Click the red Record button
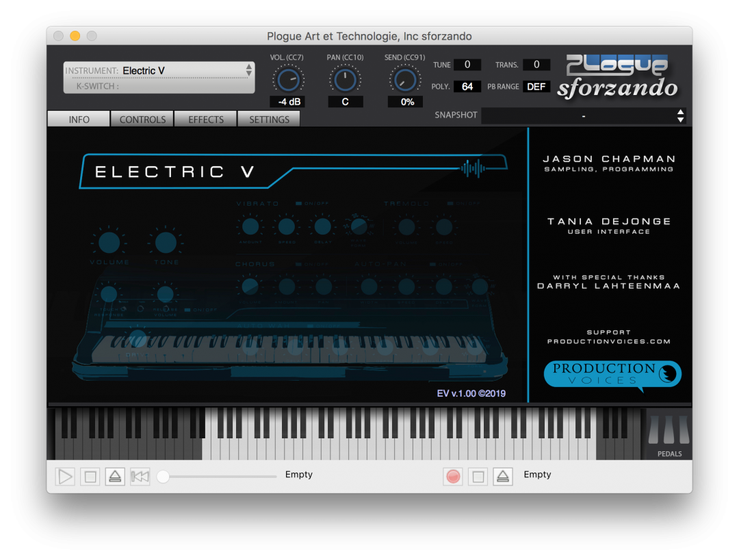Image resolution: width=739 pixels, height=560 pixels. (x=453, y=477)
